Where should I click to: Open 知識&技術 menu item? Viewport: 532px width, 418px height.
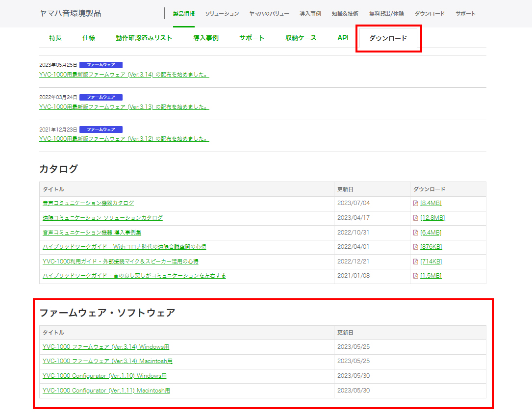[345, 14]
